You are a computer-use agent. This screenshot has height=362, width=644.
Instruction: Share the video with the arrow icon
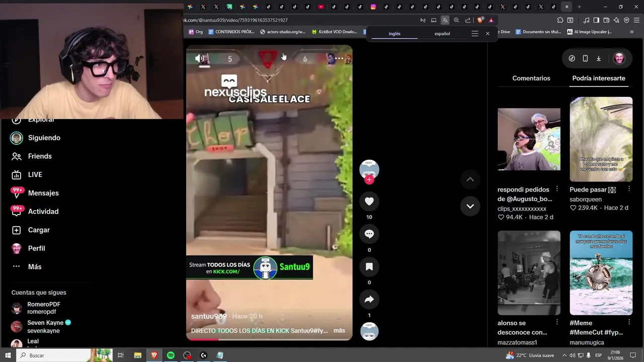click(369, 299)
